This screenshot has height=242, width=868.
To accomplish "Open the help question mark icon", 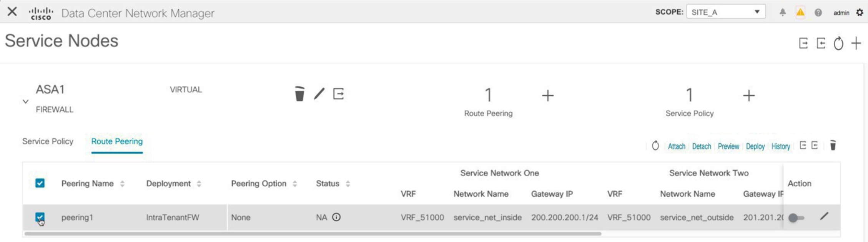I will [818, 12].
